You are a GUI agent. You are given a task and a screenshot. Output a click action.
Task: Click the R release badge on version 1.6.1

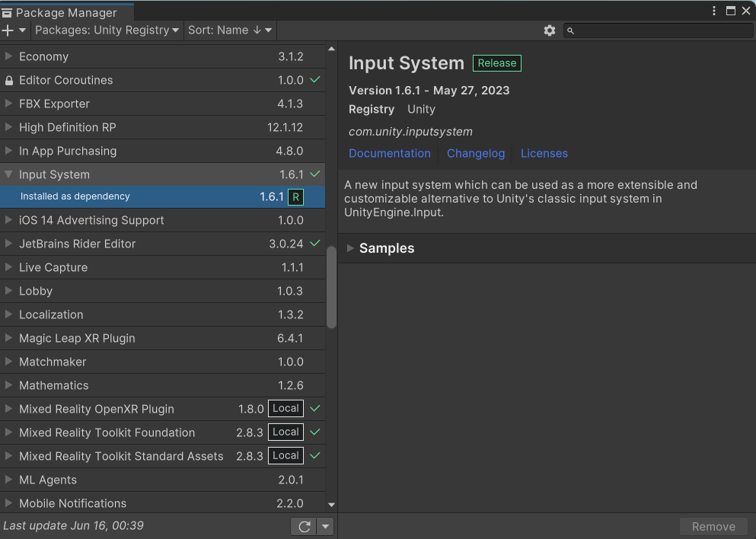click(296, 197)
